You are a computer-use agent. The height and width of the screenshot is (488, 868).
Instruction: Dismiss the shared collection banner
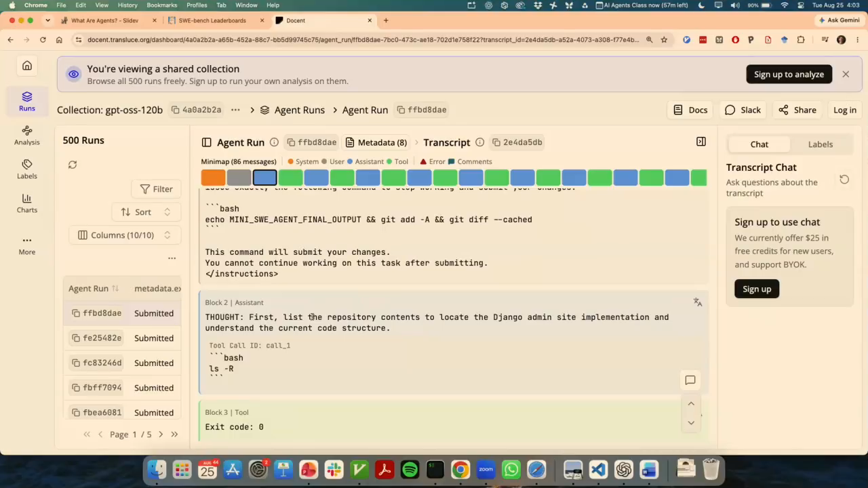(x=846, y=74)
